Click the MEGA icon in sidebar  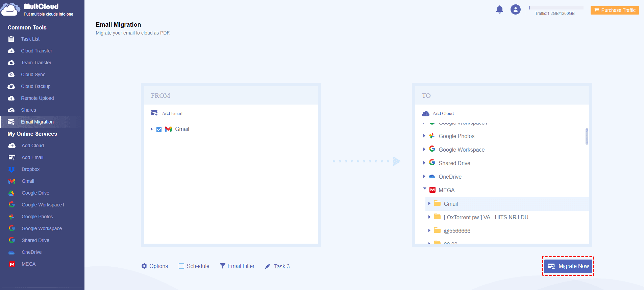(x=12, y=264)
